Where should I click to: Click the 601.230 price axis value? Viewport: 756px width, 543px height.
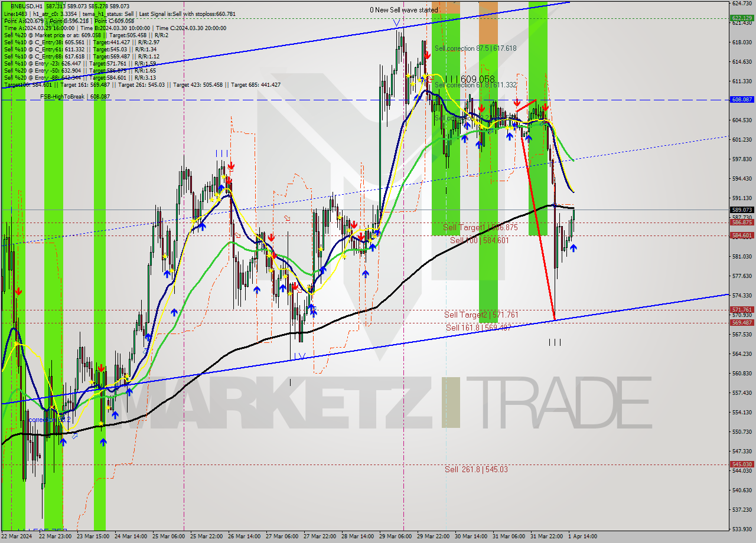click(x=742, y=140)
